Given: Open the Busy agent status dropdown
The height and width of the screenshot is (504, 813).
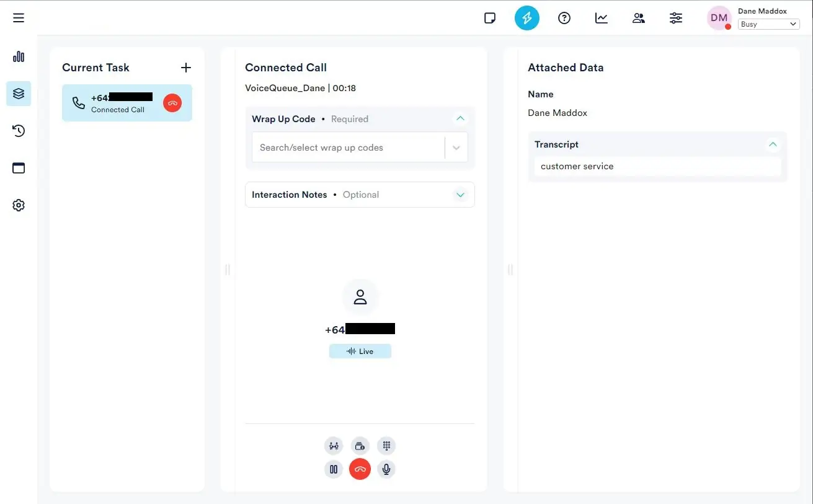Looking at the screenshot, I should click(768, 24).
